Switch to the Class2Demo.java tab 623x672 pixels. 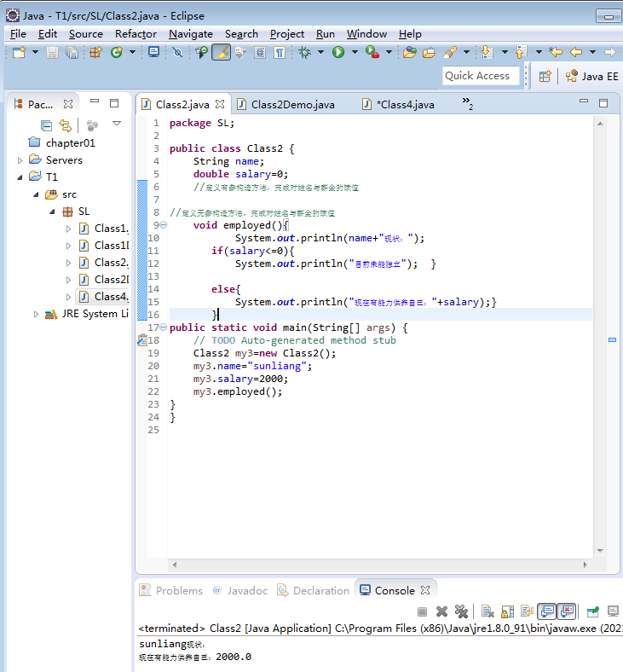click(x=292, y=105)
